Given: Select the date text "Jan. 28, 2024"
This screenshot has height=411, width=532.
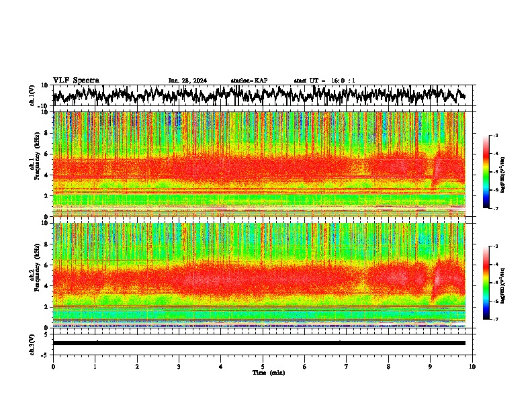Looking at the screenshot, I should 187,81.
